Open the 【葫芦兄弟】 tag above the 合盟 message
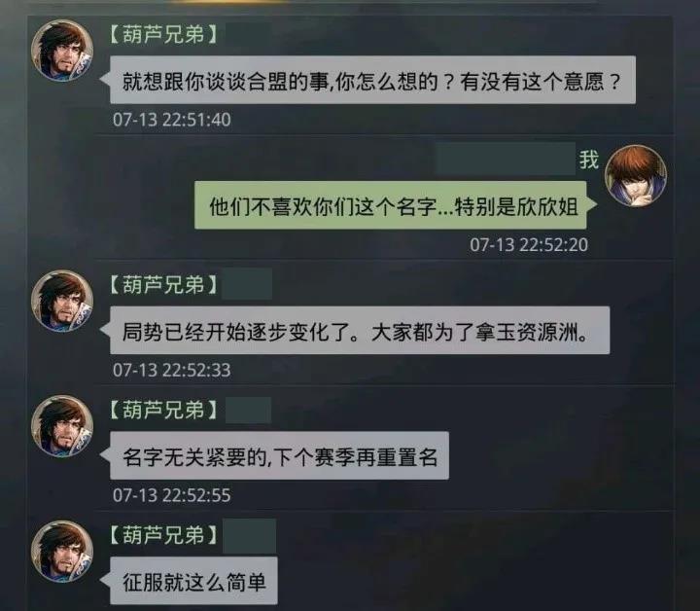The image size is (700, 611). click(x=163, y=34)
